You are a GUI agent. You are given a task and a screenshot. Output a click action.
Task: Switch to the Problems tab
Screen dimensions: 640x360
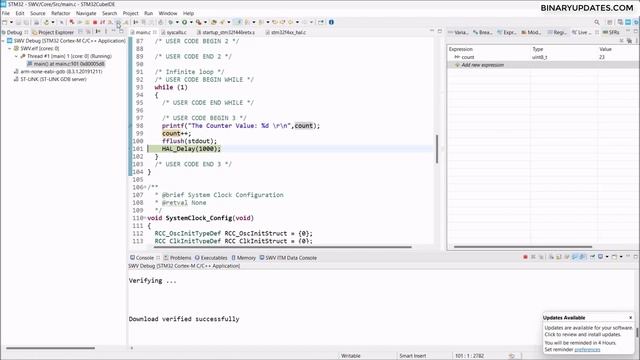tap(177, 258)
